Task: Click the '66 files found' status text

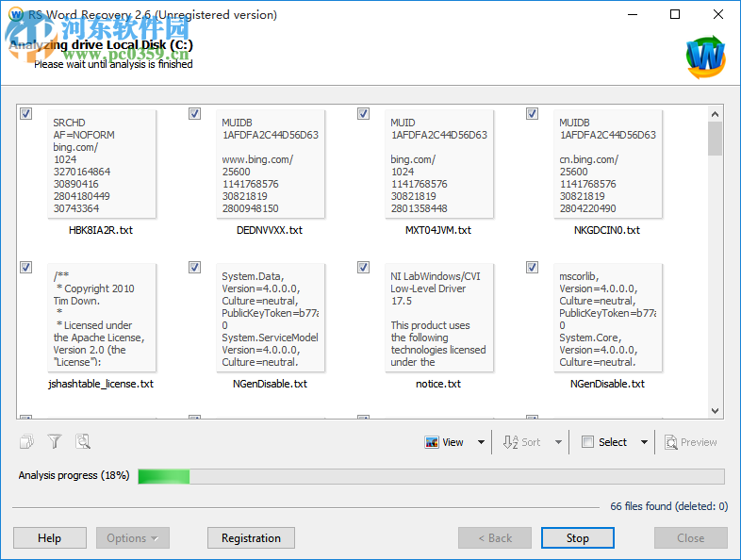Action: coord(668,506)
